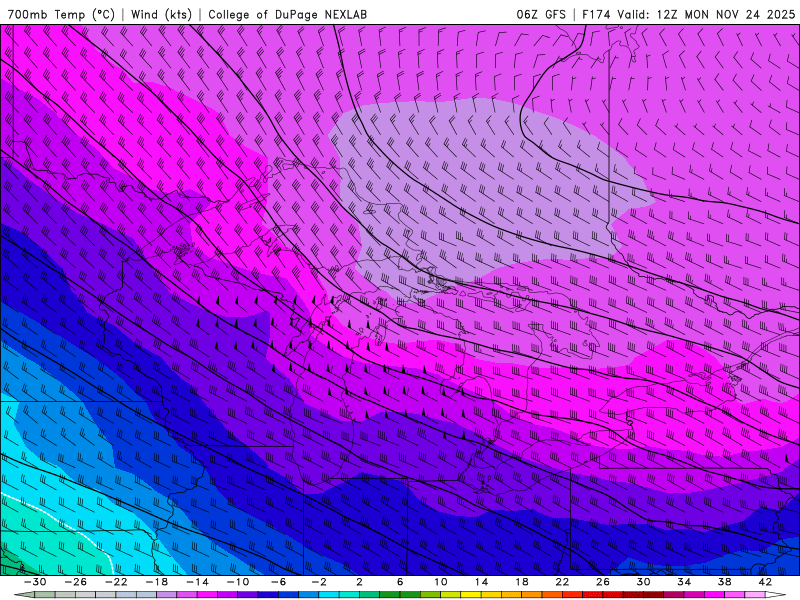800x600 pixels.
Task: Click the 10 colorbar label
Action: [x=441, y=582]
